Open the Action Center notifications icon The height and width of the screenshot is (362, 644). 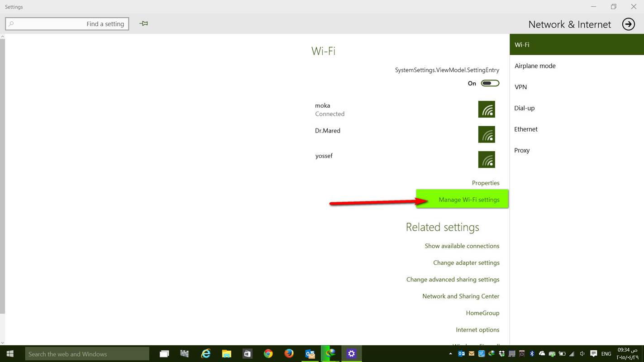[594, 354]
